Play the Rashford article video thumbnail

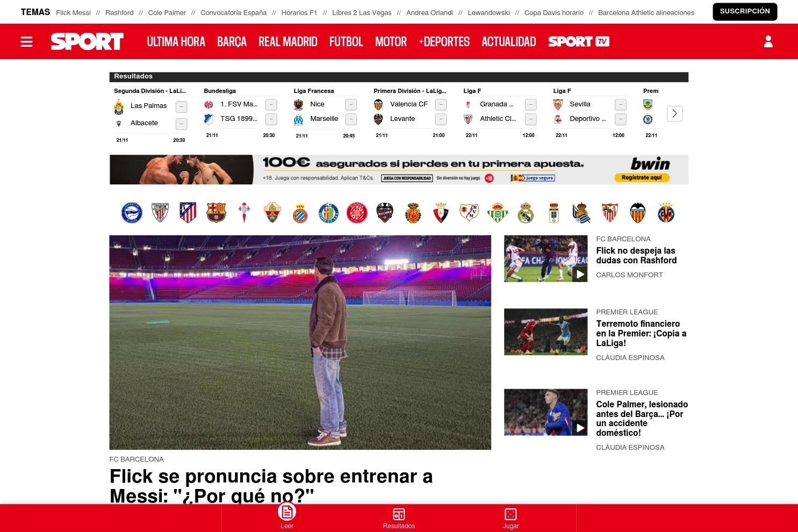point(545,258)
